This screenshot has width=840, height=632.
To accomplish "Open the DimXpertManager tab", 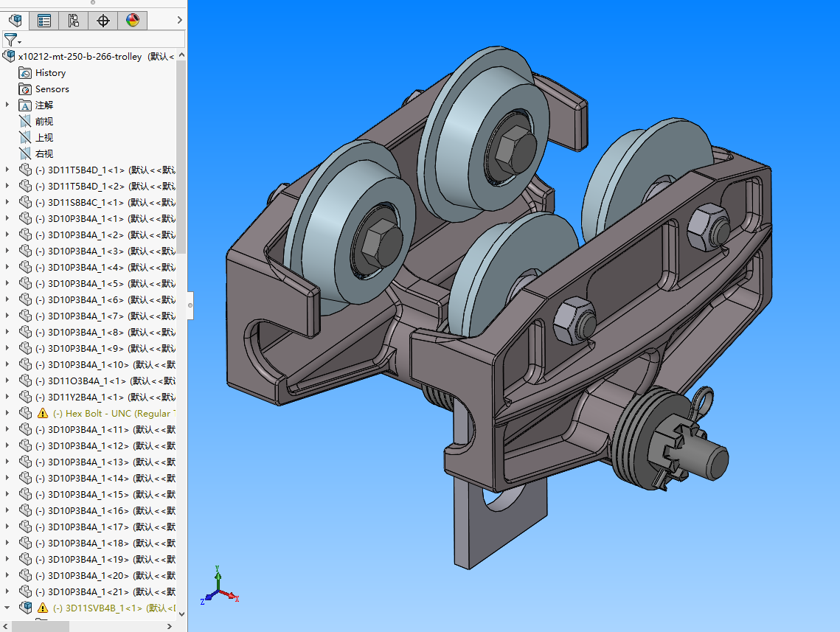I will point(103,21).
